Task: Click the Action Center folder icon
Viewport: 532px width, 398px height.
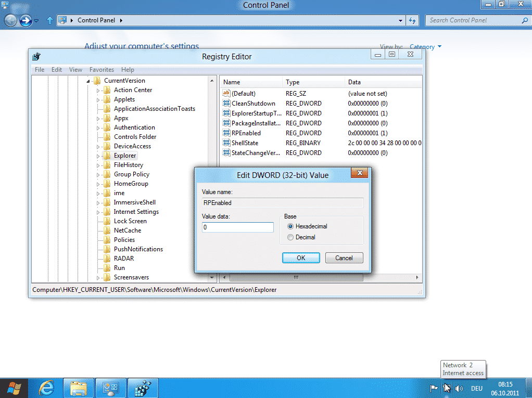Action: click(x=107, y=90)
